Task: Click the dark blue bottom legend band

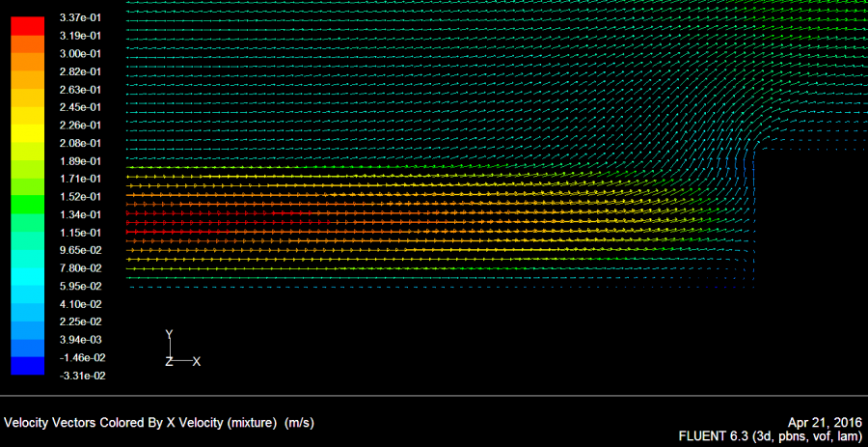Action: click(x=27, y=366)
